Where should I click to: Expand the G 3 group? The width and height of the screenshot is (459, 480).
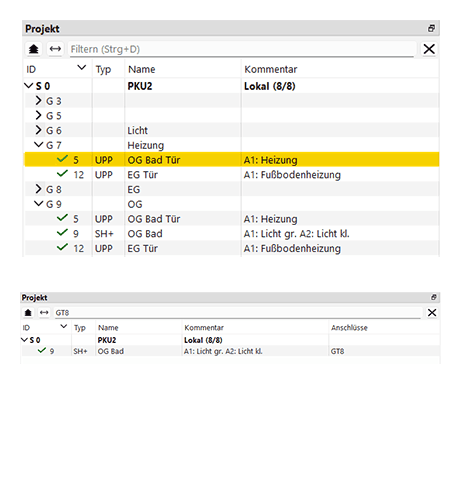coord(39,101)
